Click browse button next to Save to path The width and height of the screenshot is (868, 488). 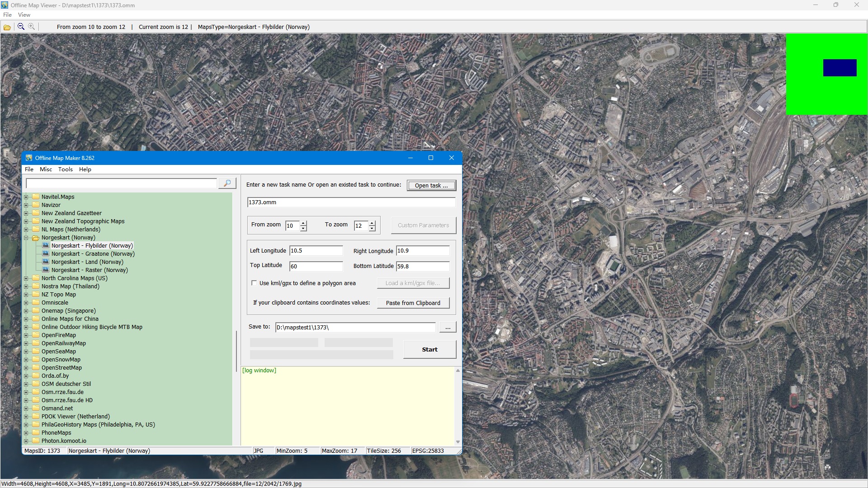click(448, 327)
